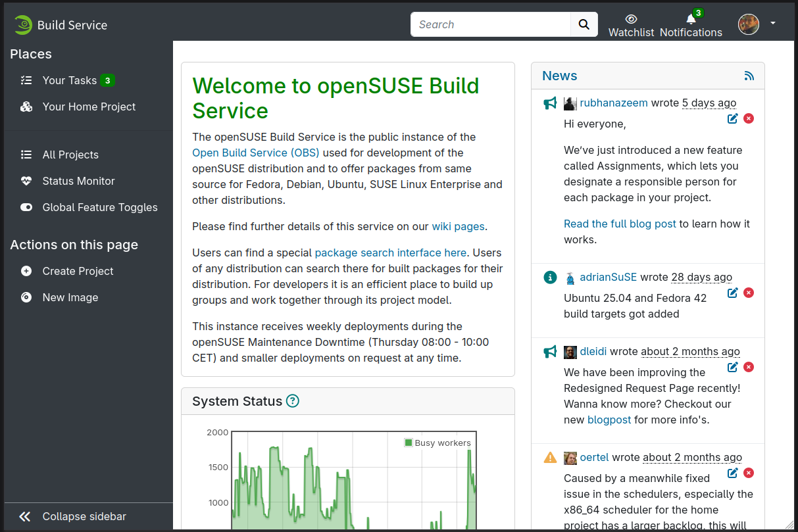This screenshot has width=798, height=532.
Task: Click the search magnifier button
Action: point(584,24)
